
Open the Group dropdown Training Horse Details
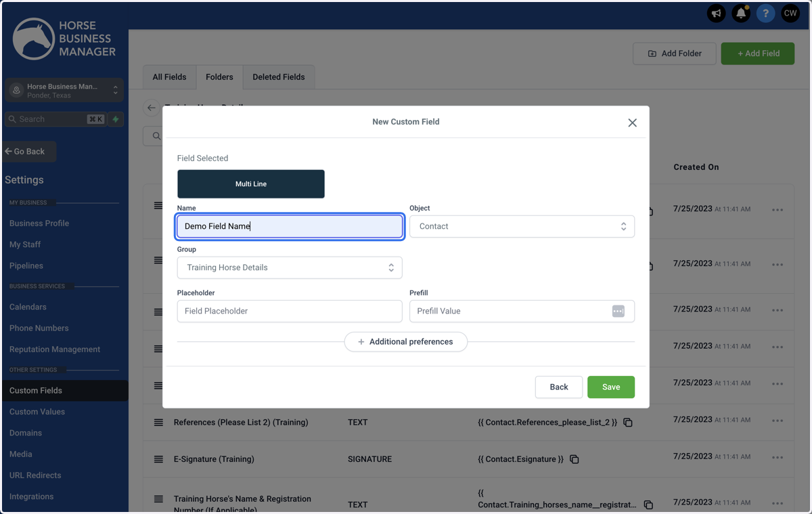[x=290, y=267]
